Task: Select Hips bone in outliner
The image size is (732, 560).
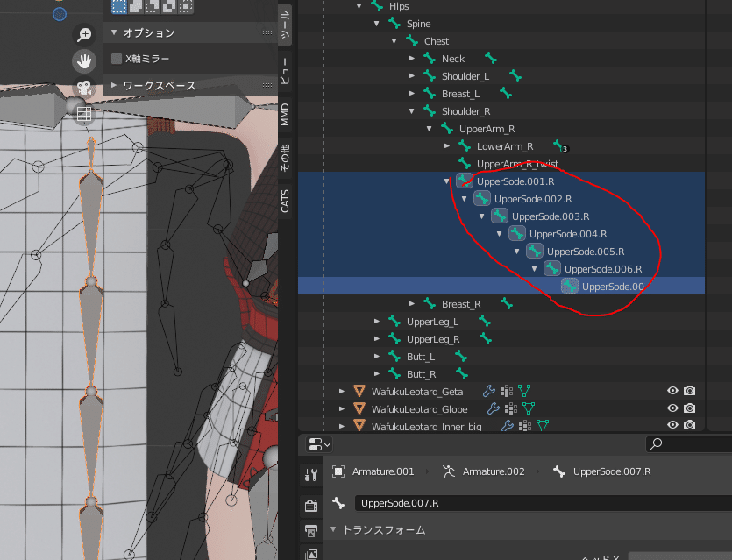Action: coord(399,6)
